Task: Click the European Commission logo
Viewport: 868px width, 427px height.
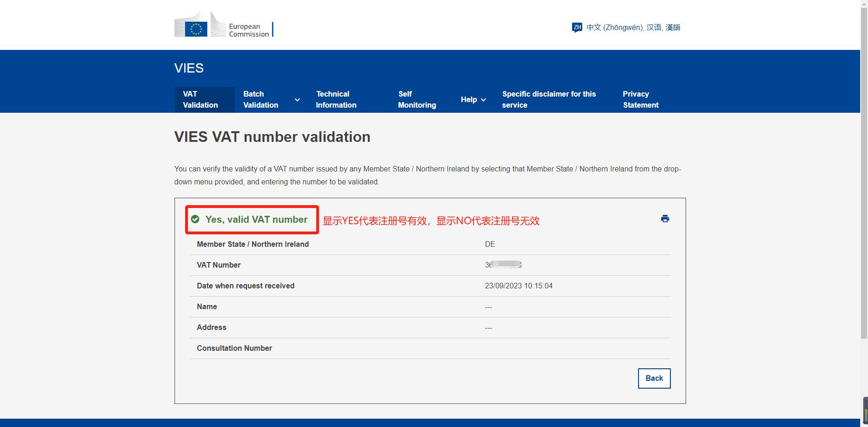Action: pos(224,24)
